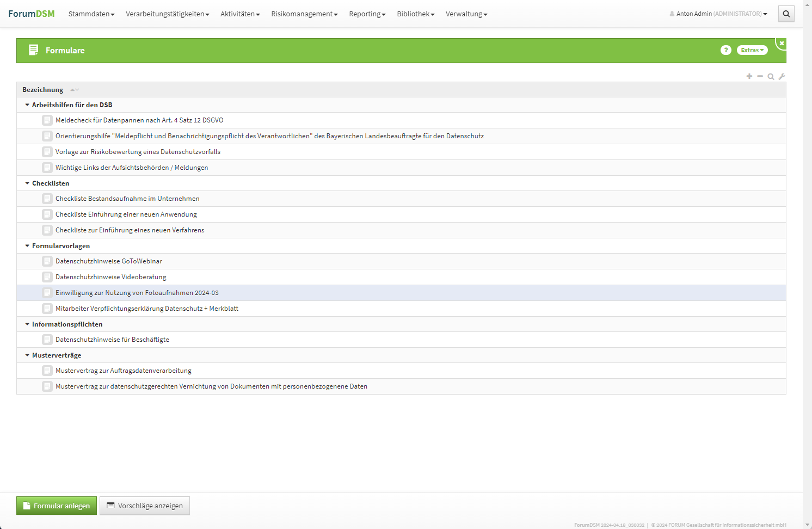Open the help question mark icon
This screenshot has height=529, width=812.
click(x=725, y=50)
